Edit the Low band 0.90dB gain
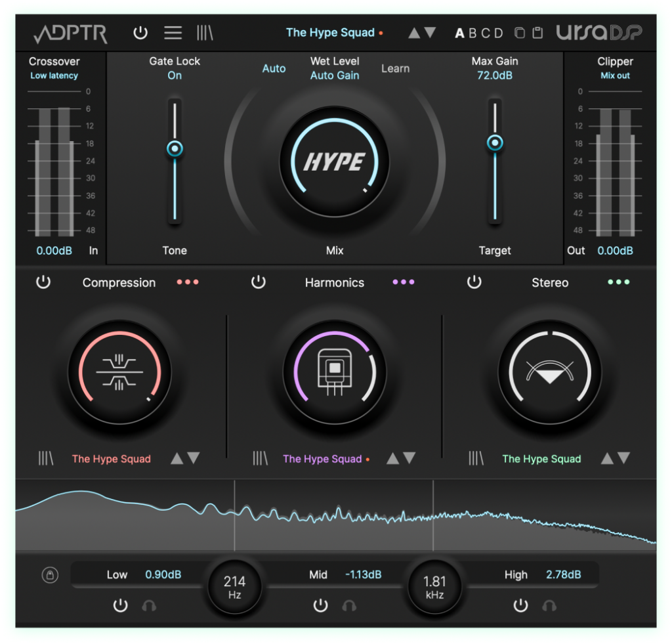 click(x=163, y=574)
